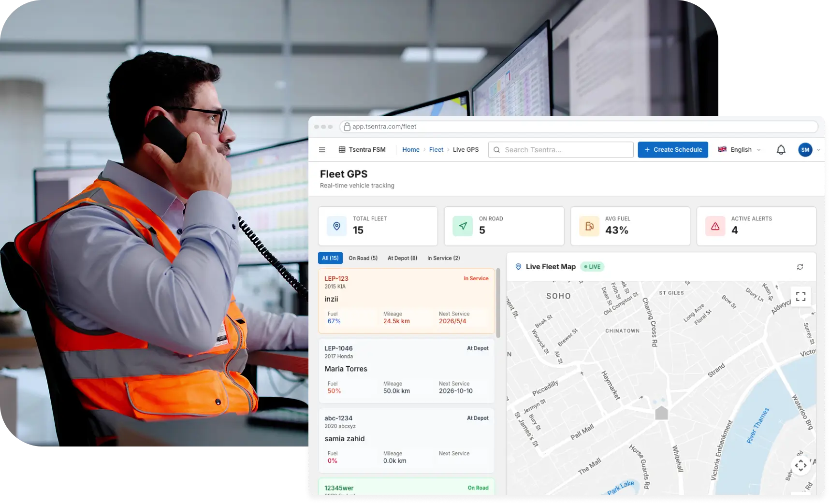Click the Total Fleet value 15

358,230
